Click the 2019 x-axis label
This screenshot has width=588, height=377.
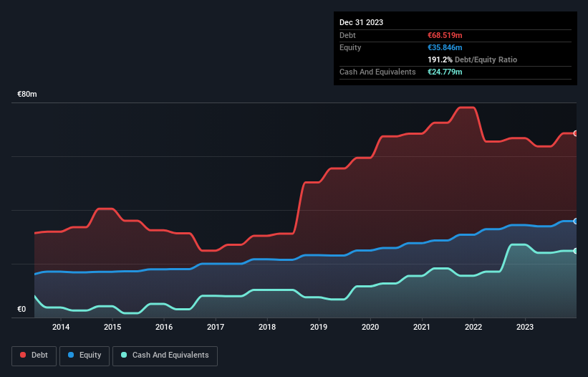(x=319, y=327)
